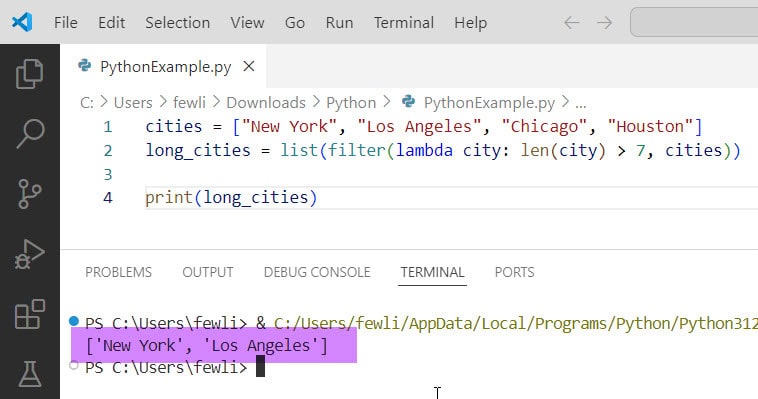758x399 pixels.
Task: Click the Downloads breadcrumb segment
Action: coord(266,103)
